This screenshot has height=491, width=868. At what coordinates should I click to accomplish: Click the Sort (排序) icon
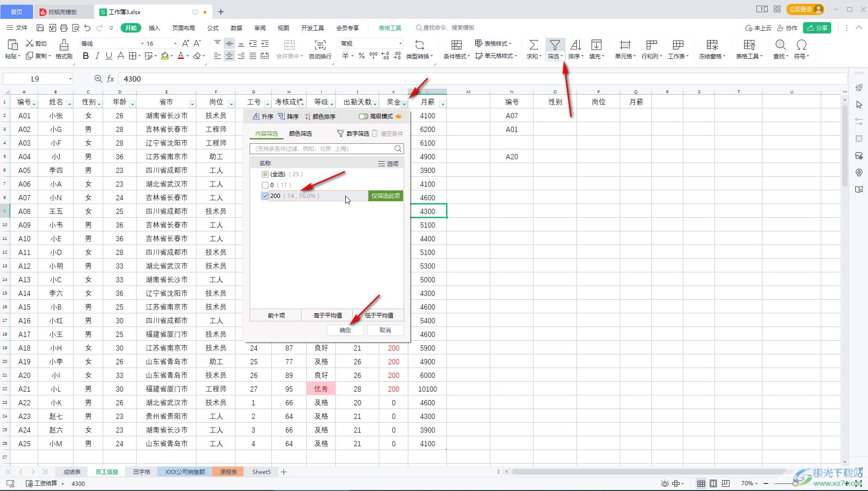pyautogui.click(x=576, y=44)
